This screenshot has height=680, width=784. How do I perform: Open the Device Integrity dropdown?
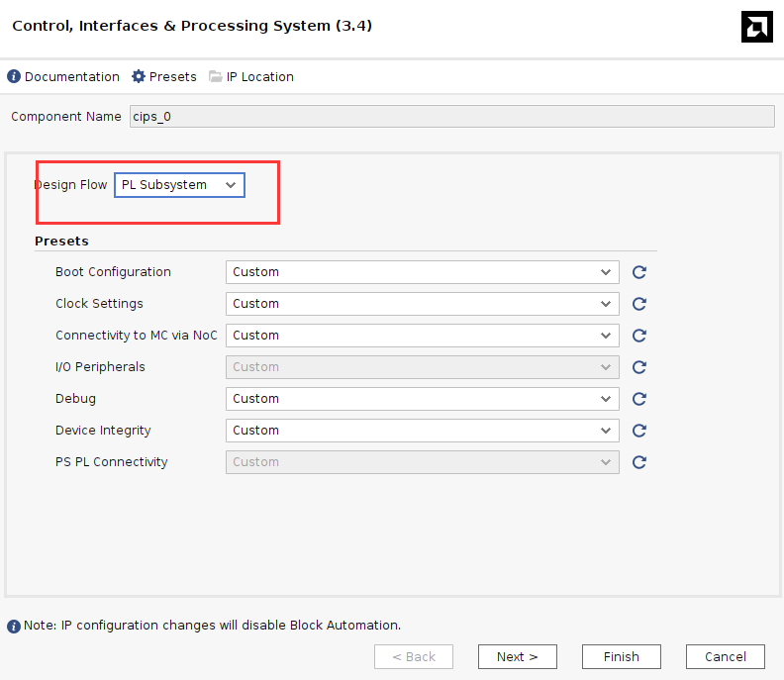pos(422,431)
